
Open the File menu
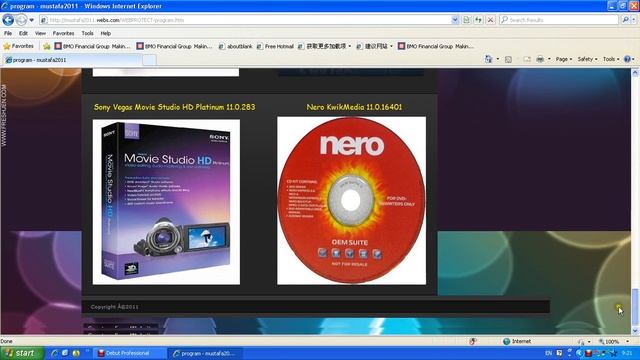tap(8, 33)
